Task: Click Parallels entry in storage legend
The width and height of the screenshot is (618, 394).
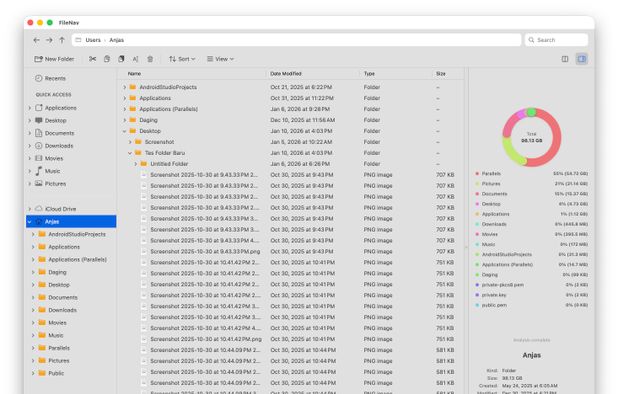Action: 531,173
